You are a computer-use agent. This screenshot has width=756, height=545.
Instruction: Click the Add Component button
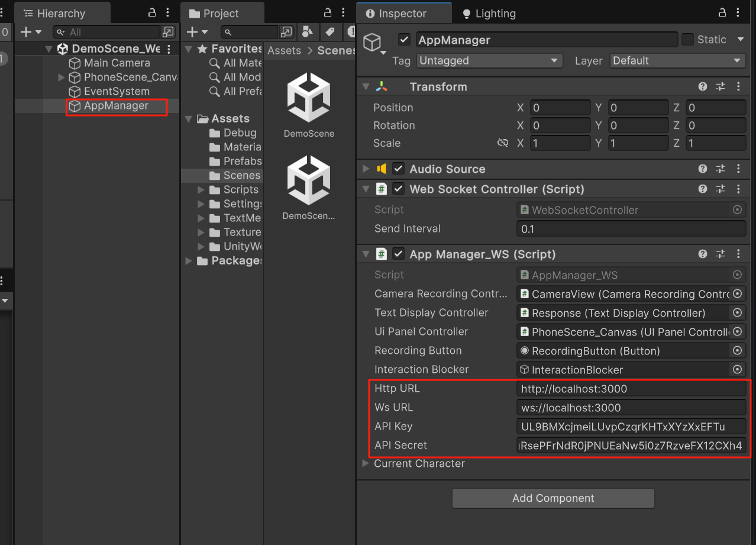[553, 498]
